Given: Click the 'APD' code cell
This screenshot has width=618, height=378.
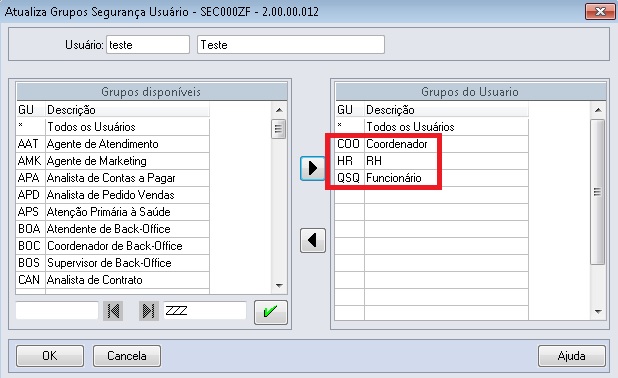Looking at the screenshot, I should 31,195.
